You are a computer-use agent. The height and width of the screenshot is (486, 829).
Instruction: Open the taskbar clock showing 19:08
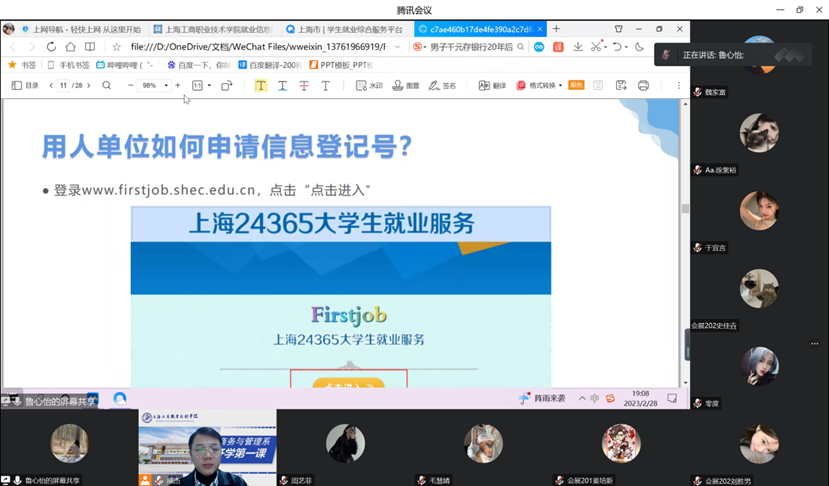coord(640,398)
